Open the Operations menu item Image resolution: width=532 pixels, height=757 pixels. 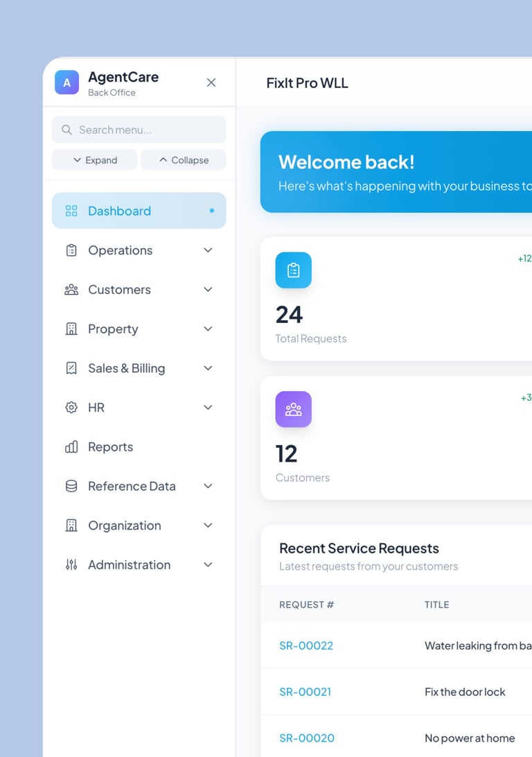point(139,250)
